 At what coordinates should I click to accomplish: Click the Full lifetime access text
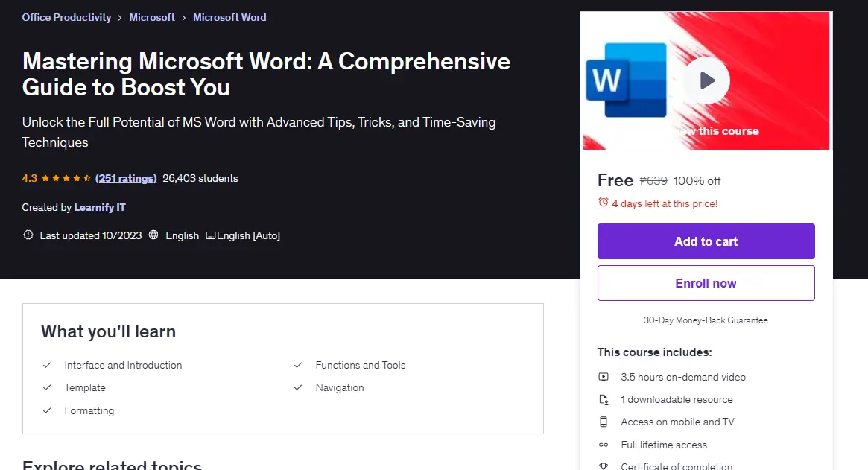(x=664, y=445)
